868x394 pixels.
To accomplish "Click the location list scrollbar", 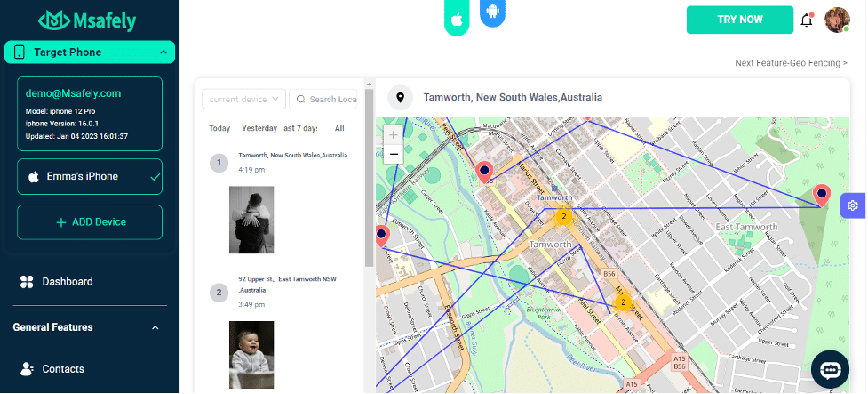I will [x=370, y=177].
